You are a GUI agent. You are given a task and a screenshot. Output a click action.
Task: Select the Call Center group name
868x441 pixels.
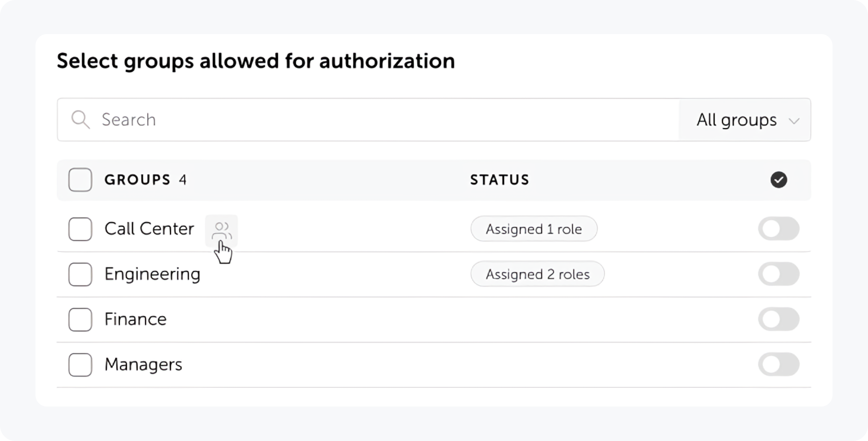click(x=149, y=229)
